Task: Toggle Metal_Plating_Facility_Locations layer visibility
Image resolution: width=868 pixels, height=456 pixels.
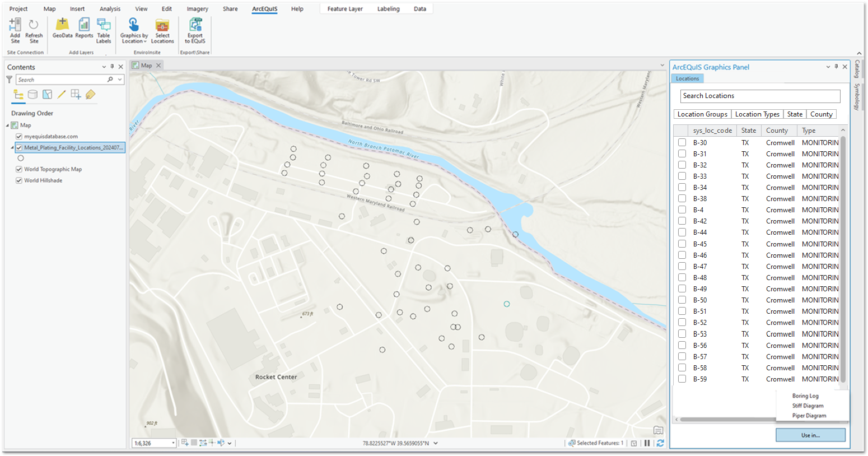Action: point(19,147)
